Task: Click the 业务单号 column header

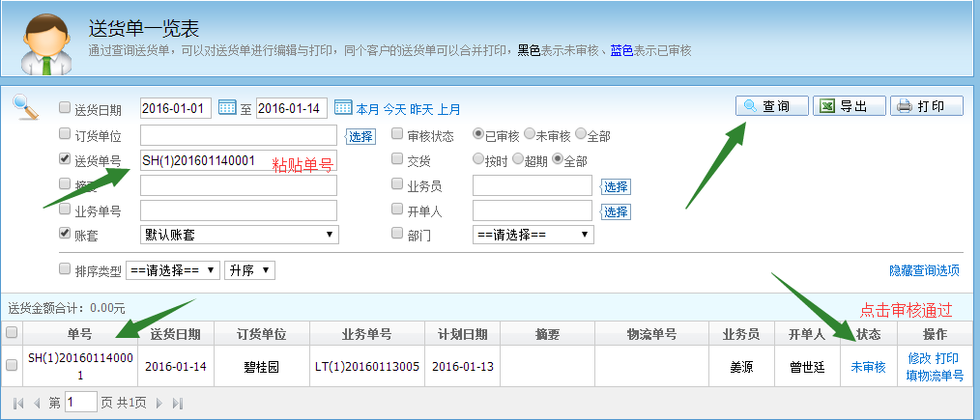Action: (x=366, y=334)
